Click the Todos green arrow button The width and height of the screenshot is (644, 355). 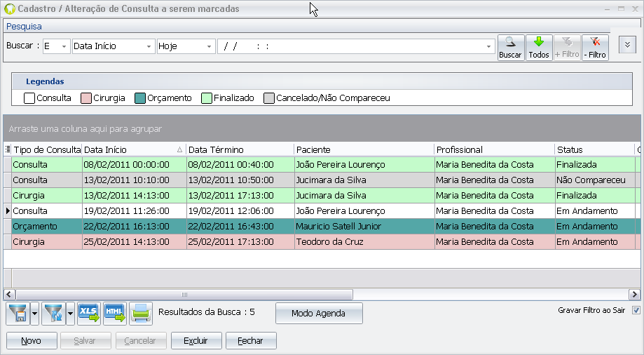click(x=539, y=48)
